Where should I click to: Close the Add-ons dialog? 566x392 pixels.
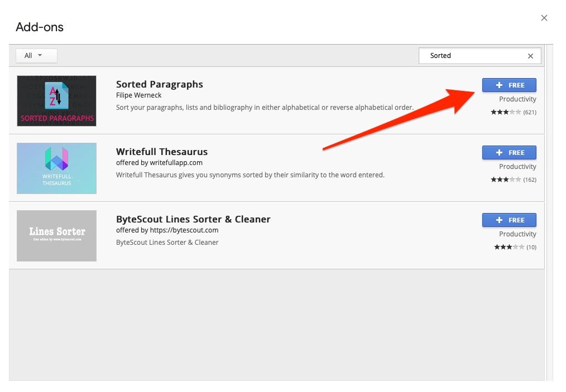point(544,18)
